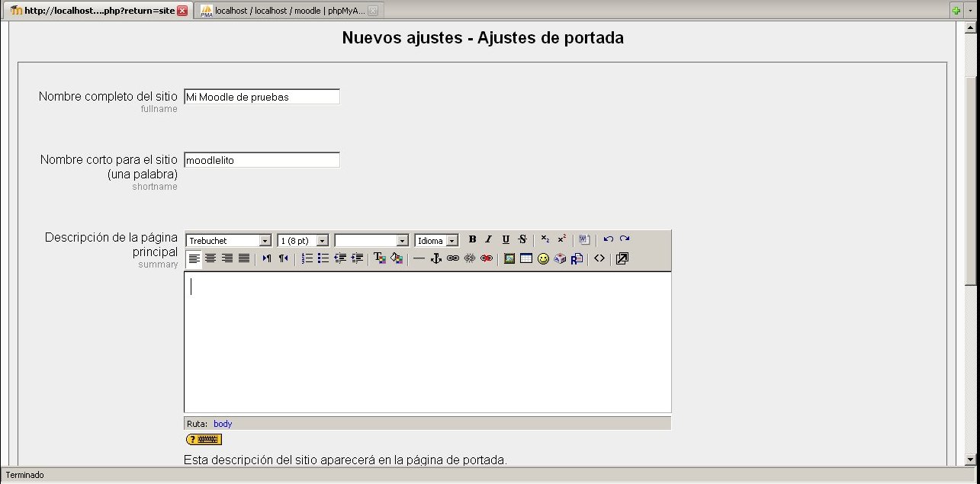Insert a table into the description
The image size is (980, 484).
click(526, 258)
